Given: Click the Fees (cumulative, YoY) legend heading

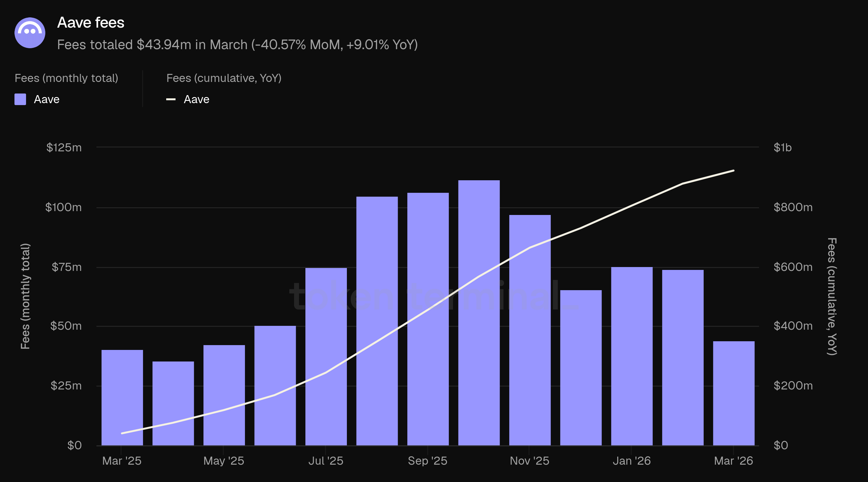Looking at the screenshot, I should [x=224, y=78].
